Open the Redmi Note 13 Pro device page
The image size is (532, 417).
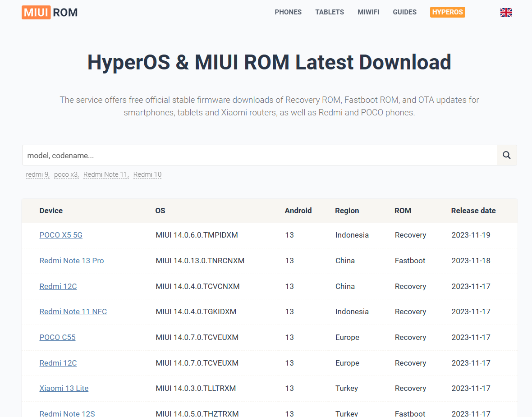coord(71,261)
